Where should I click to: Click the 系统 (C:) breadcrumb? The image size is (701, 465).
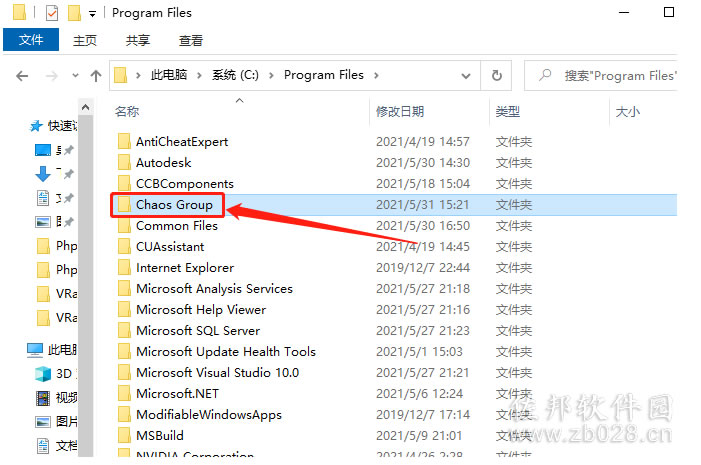[x=235, y=75]
